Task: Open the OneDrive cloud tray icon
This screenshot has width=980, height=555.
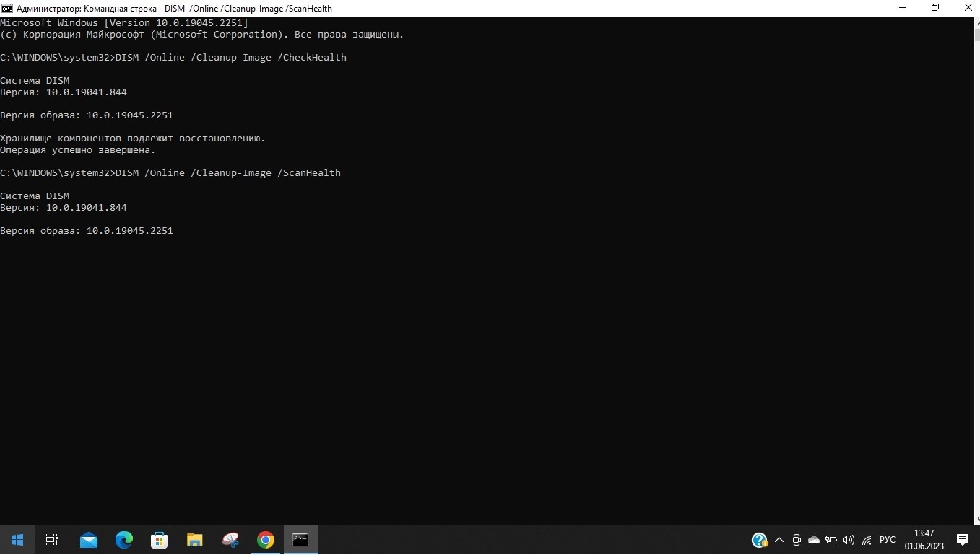Action: click(814, 540)
